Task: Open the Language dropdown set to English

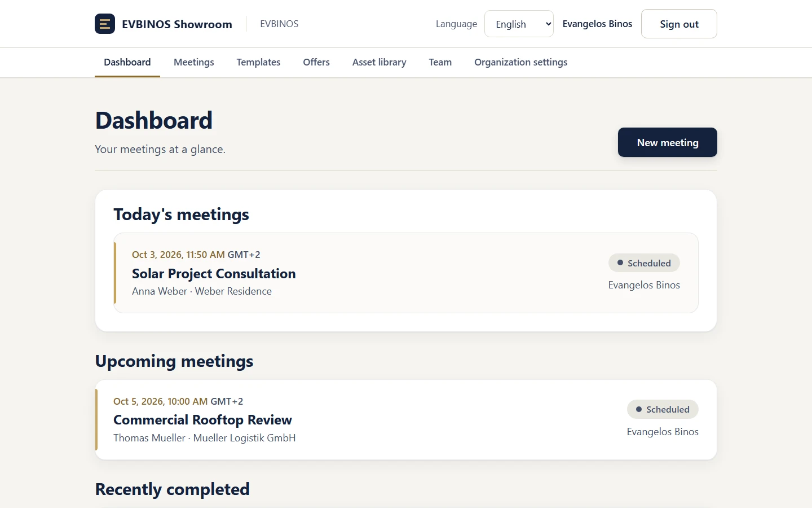Action: [x=519, y=24]
